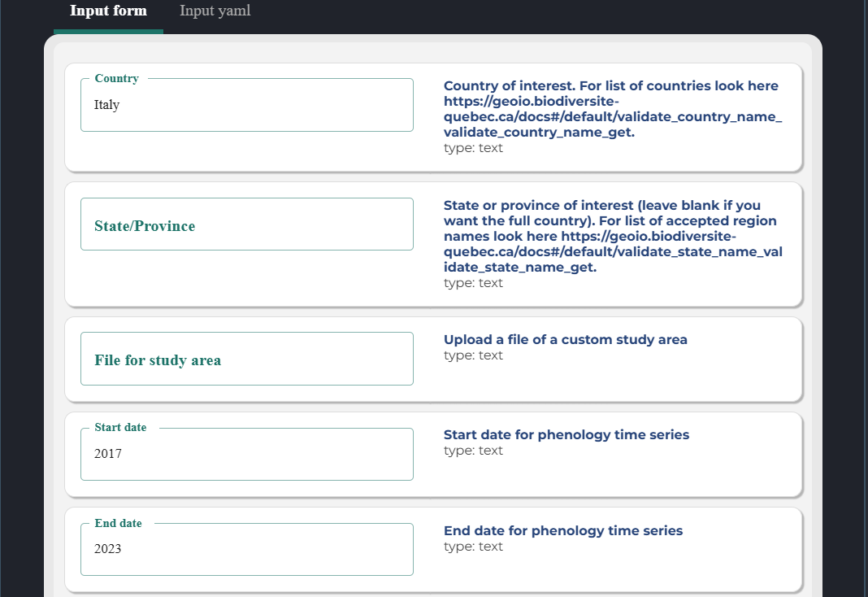Focus the State/Province input field
868x597 pixels.
point(247,224)
